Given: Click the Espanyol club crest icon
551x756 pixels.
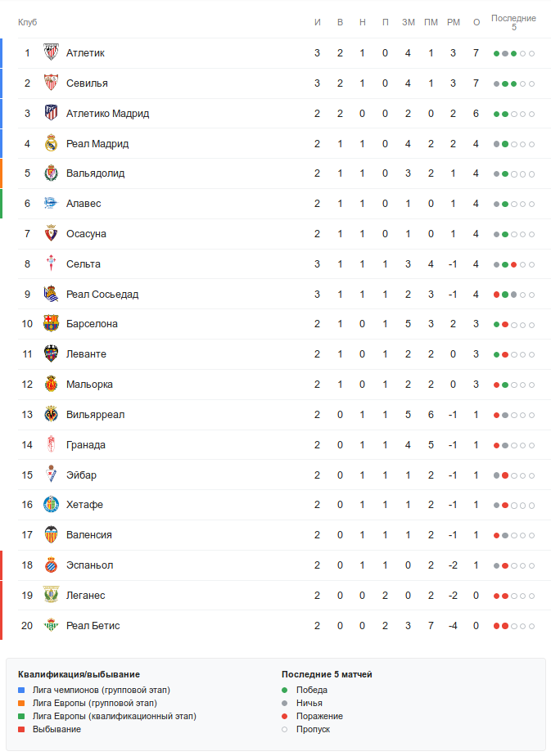Looking at the screenshot, I should [x=51, y=565].
